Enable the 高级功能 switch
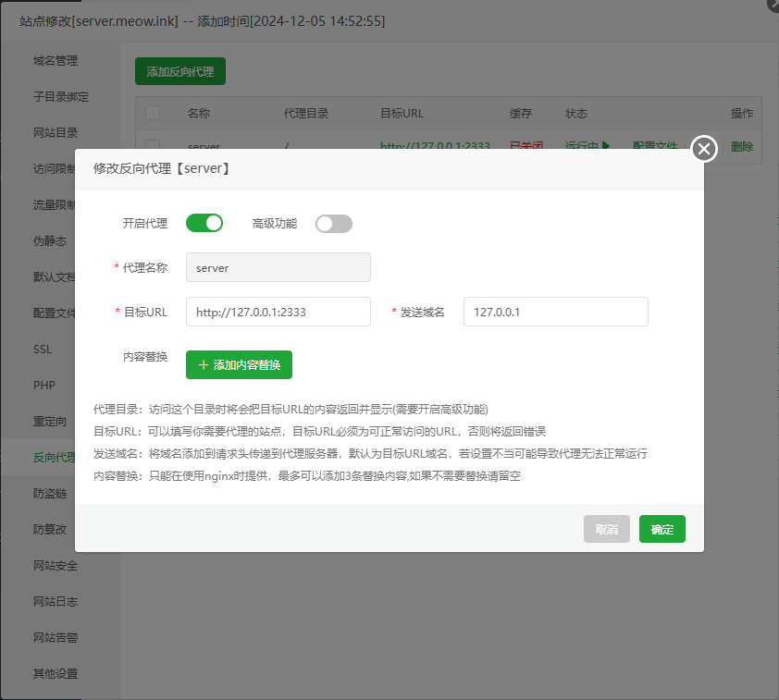The width and height of the screenshot is (779, 700). point(334,223)
